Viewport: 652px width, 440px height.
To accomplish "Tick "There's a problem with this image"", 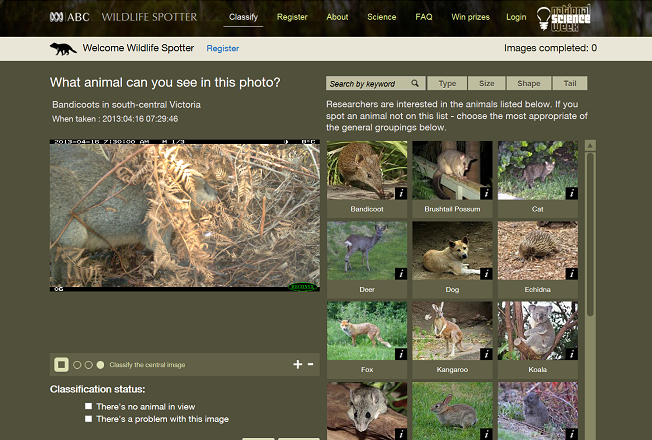I will [89, 420].
